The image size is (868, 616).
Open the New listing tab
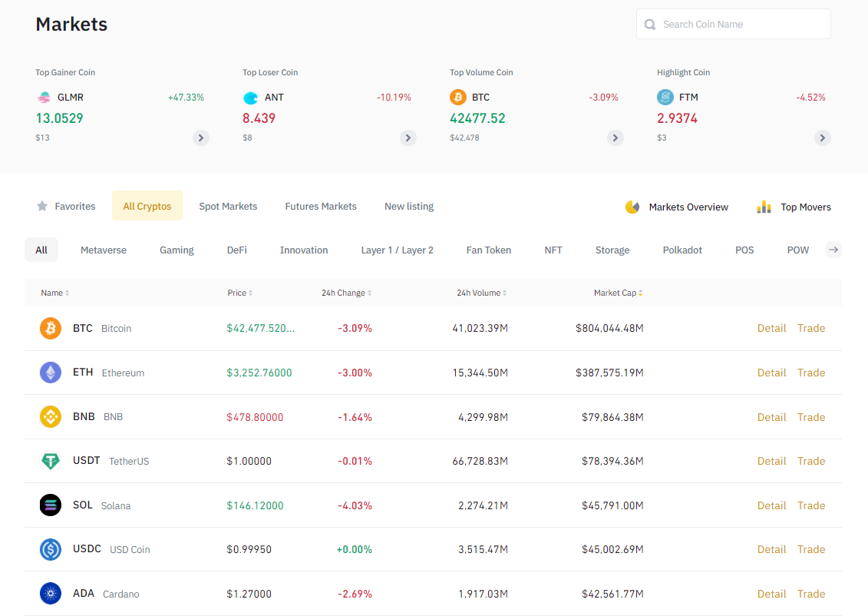point(409,206)
